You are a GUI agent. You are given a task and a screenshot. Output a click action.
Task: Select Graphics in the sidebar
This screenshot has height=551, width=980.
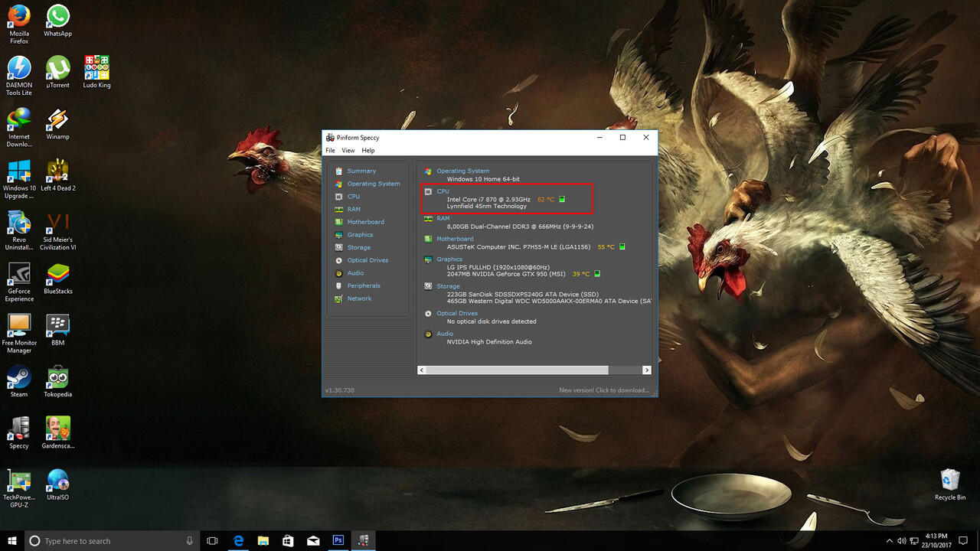click(360, 235)
